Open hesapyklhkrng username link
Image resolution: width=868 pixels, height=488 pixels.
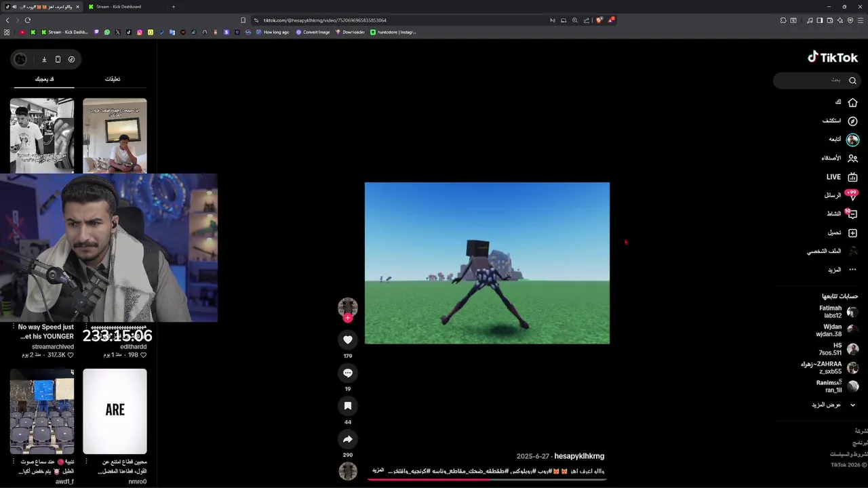579,456
